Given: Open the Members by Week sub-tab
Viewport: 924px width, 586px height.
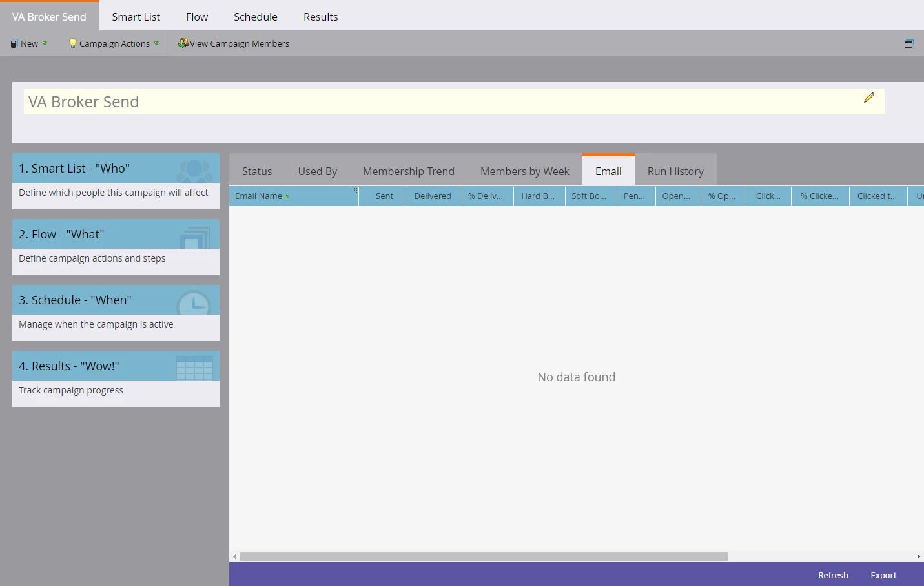Looking at the screenshot, I should (525, 171).
